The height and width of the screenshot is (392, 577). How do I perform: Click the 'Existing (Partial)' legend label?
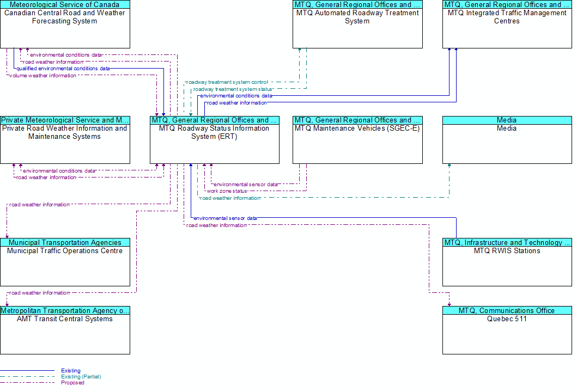click(81, 377)
